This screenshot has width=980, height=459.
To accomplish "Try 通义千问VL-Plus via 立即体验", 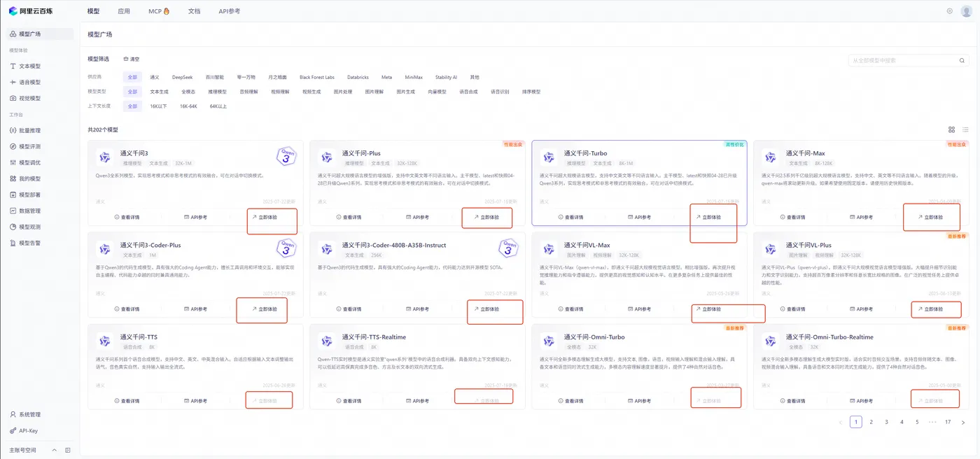I will 930,309.
